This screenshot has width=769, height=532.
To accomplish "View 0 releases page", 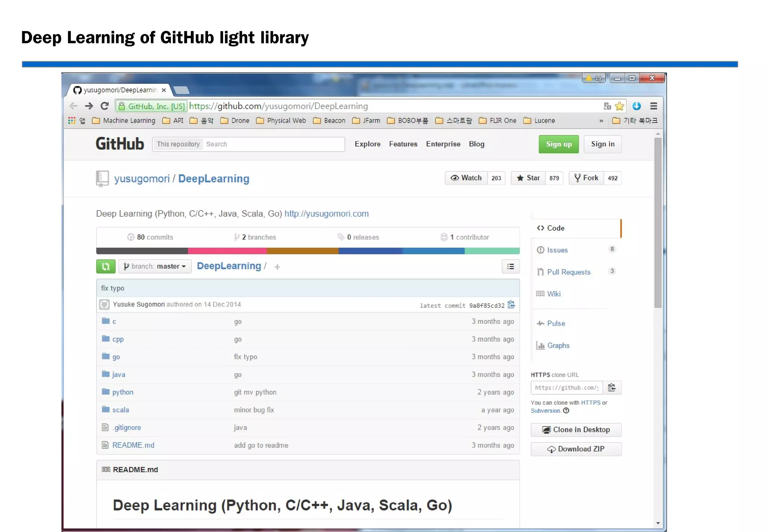I will [x=358, y=237].
